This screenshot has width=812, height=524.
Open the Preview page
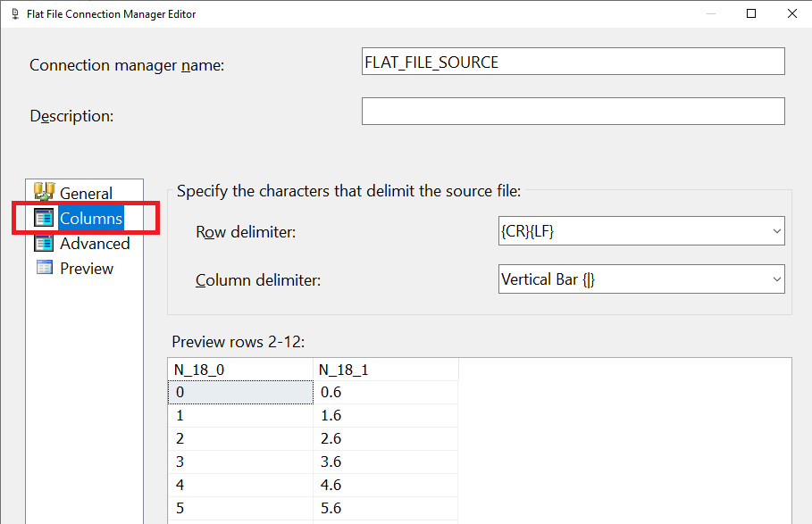click(x=87, y=269)
